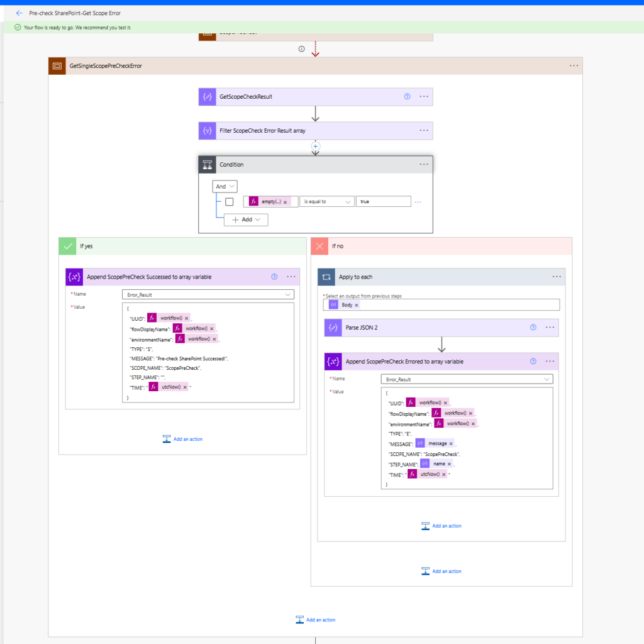Click Add an action inside Apply to each
Image resolution: width=644 pixels, height=644 pixels.
click(441, 526)
